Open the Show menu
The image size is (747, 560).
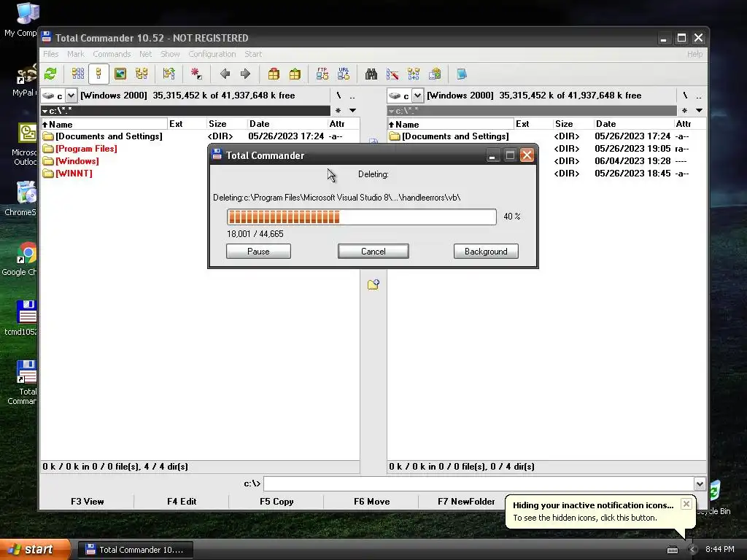(x=170, y=54)
